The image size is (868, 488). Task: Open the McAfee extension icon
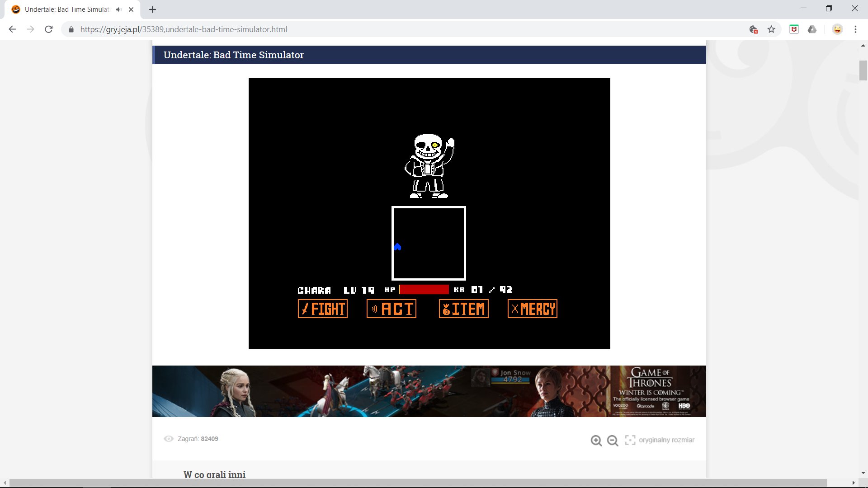tap(794, 29)
